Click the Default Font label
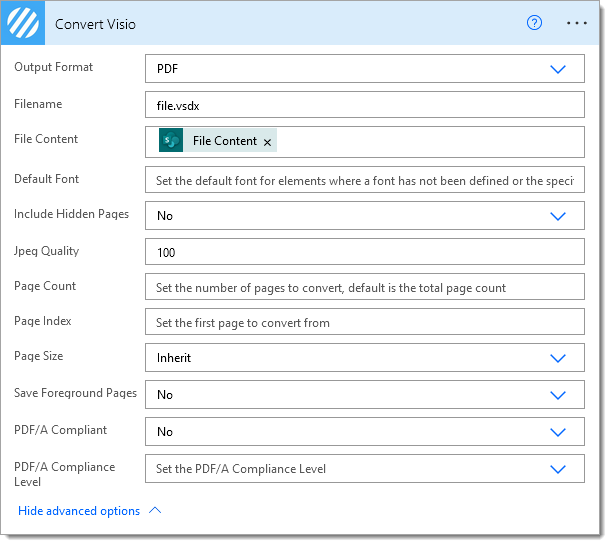Screen dimensions: 610x545 click(46, 179)
